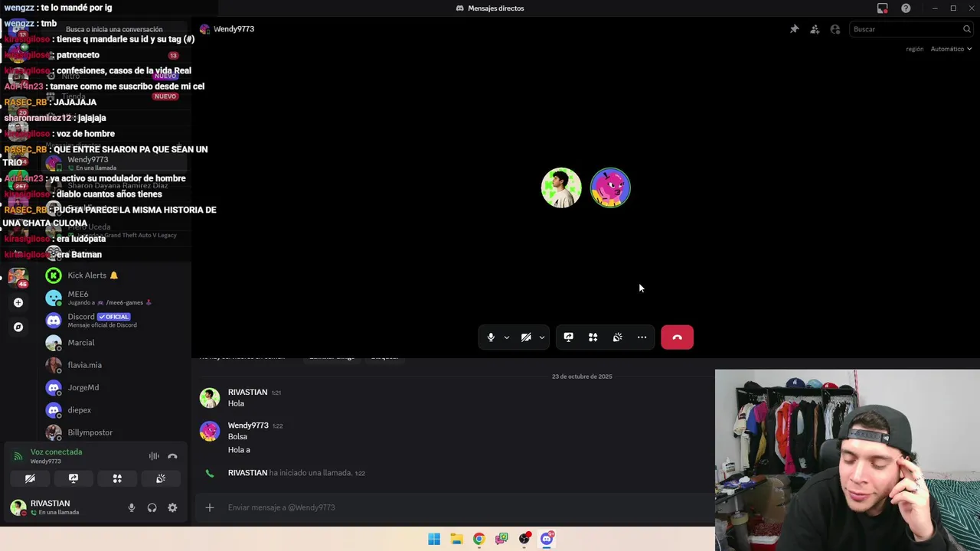Click the search magnifier icon
Image resolution: width=980 pixels, height=551 pixels.
[x=967, y=29]
